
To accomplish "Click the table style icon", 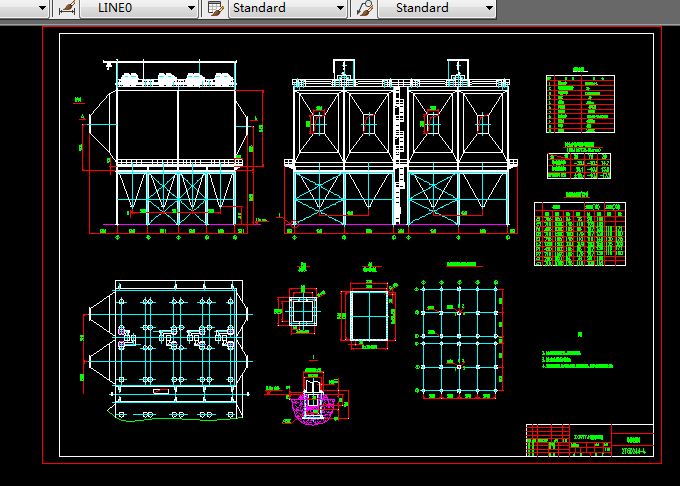I will click(365, 8).
